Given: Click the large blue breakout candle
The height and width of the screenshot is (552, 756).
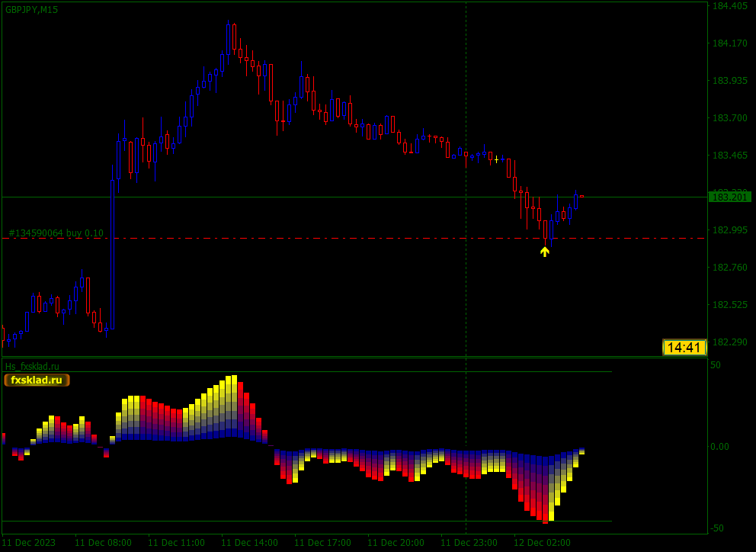Looking at the screenshot, I should (x=112, y=255).
